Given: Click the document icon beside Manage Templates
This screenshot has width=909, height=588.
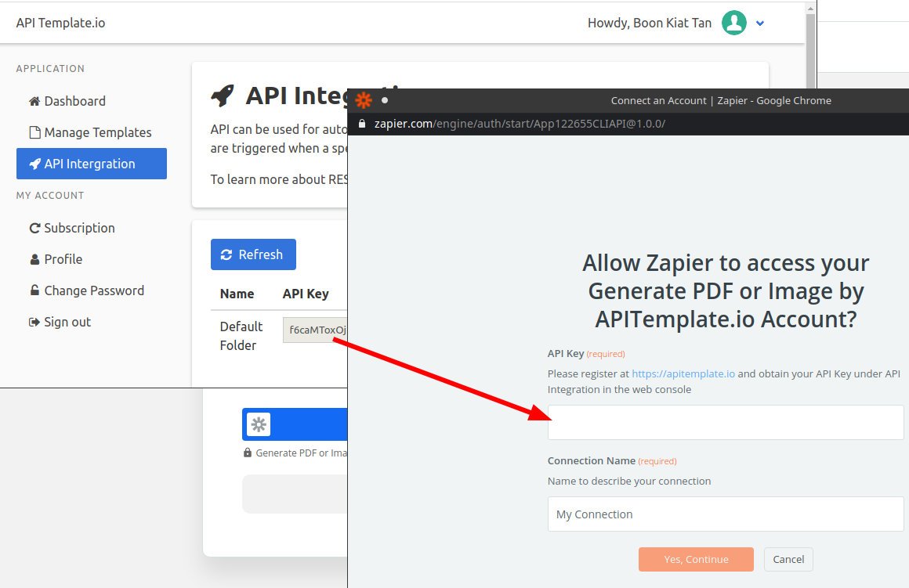Looking at the screenshot, I should [34, 132].
